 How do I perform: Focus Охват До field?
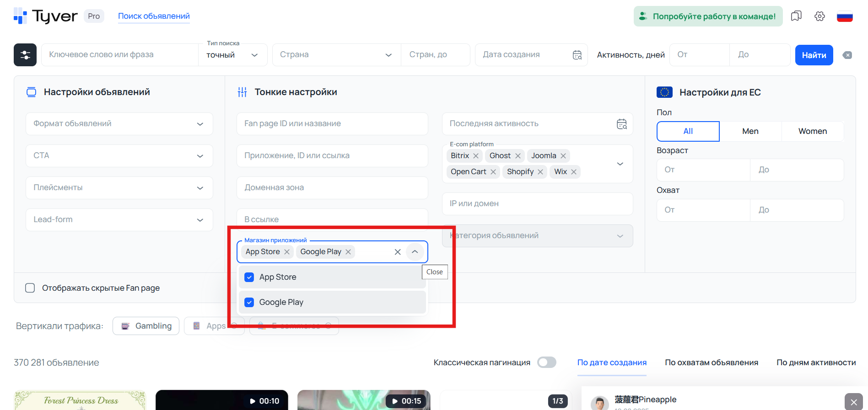pos(797,210)
